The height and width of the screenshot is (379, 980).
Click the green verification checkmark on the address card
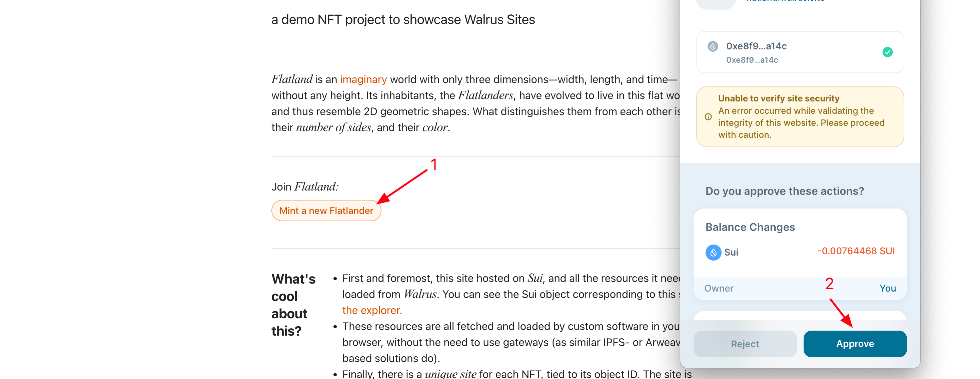coord(888,52)
